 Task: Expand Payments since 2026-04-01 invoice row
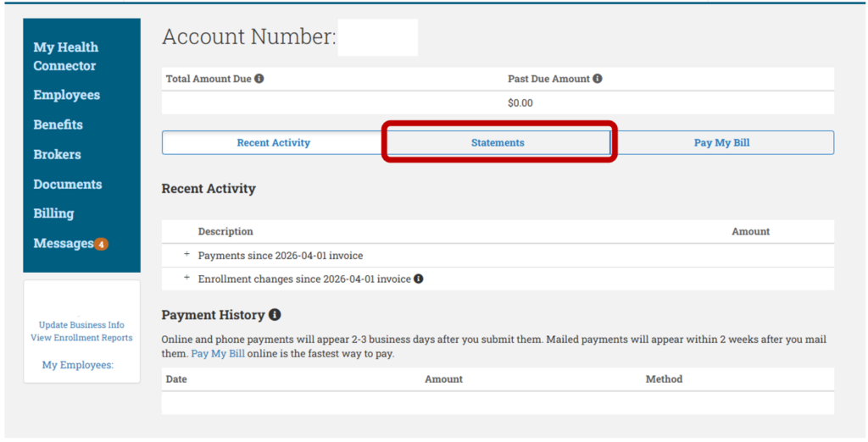pyautogui.click(x=186, y=255)
